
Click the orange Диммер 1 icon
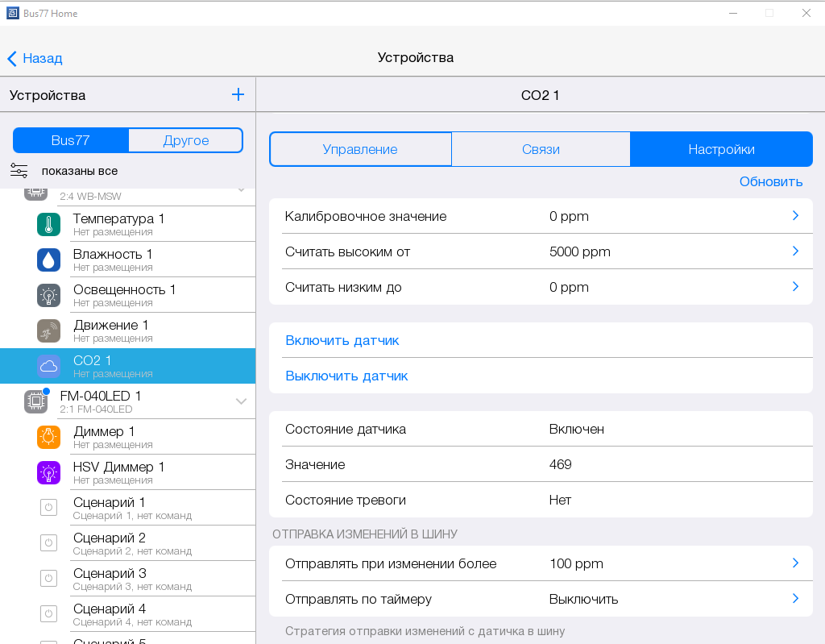(x=49, y=437)
